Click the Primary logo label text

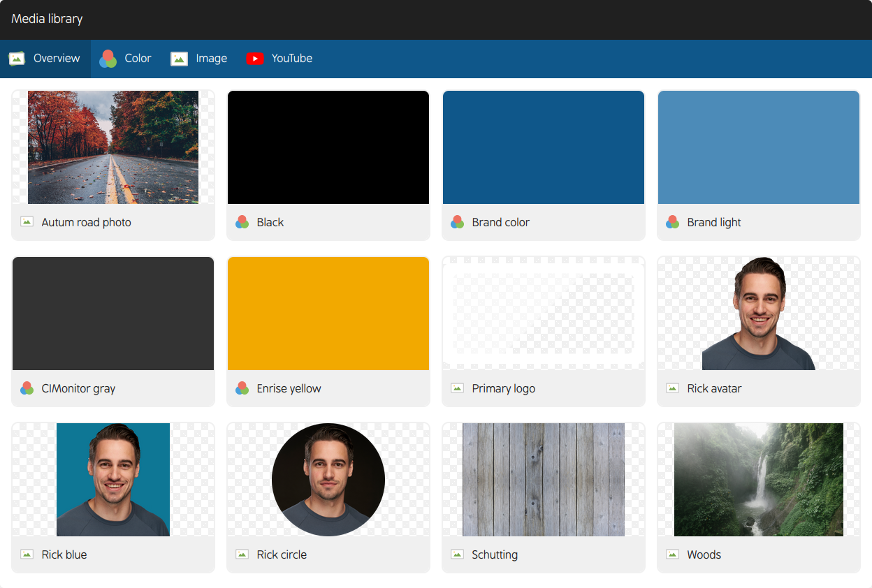[x=504, y=388]
